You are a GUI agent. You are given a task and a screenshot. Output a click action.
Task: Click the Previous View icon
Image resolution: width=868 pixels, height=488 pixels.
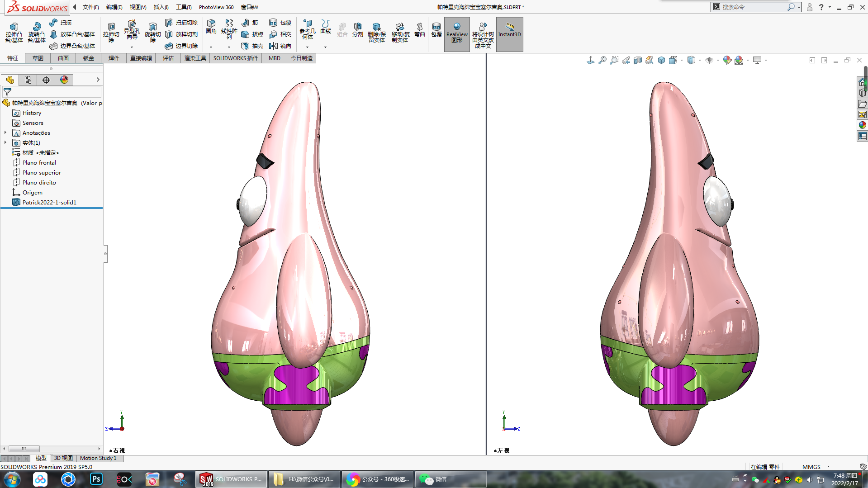626,60
